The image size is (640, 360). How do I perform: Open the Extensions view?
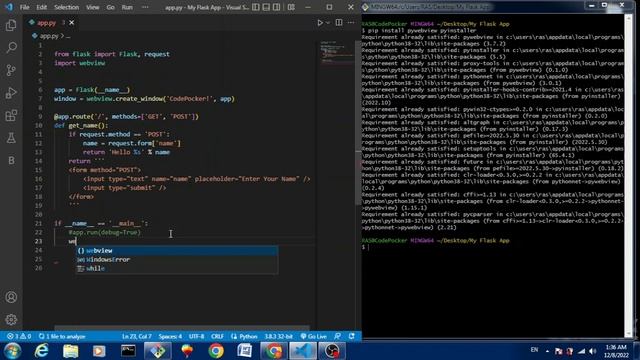point(11,116)
